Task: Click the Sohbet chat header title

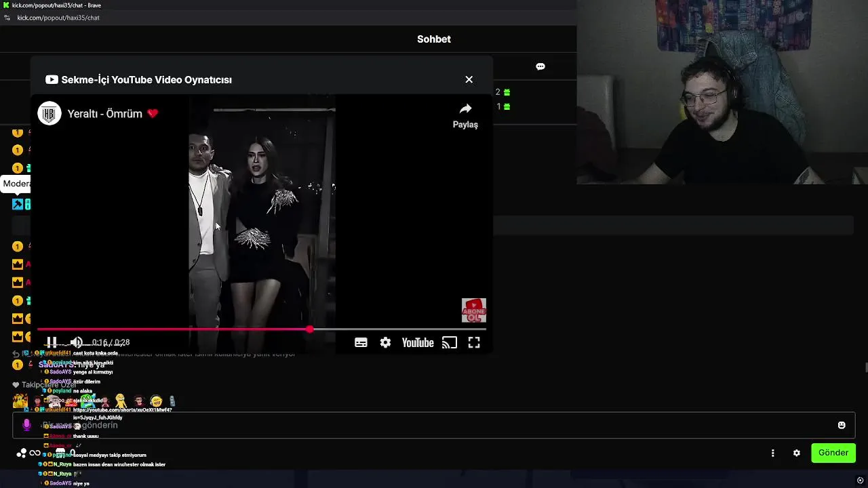Action: pos(434,39)
